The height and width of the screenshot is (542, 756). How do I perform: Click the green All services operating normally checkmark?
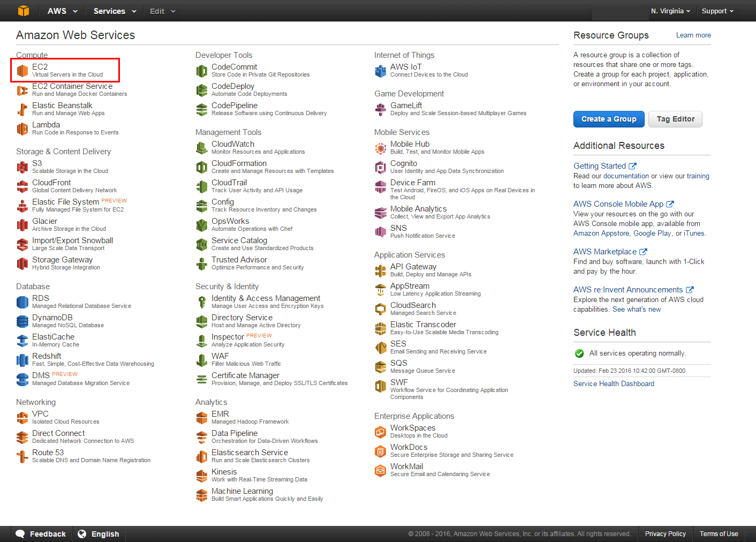(579, 353)
